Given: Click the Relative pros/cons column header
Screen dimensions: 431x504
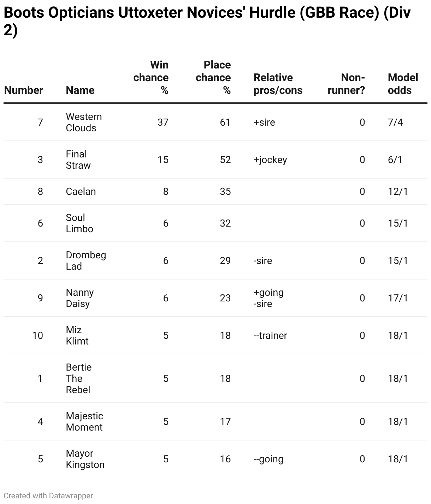Looking at the screenshot, I should click(x=278, y=84).
